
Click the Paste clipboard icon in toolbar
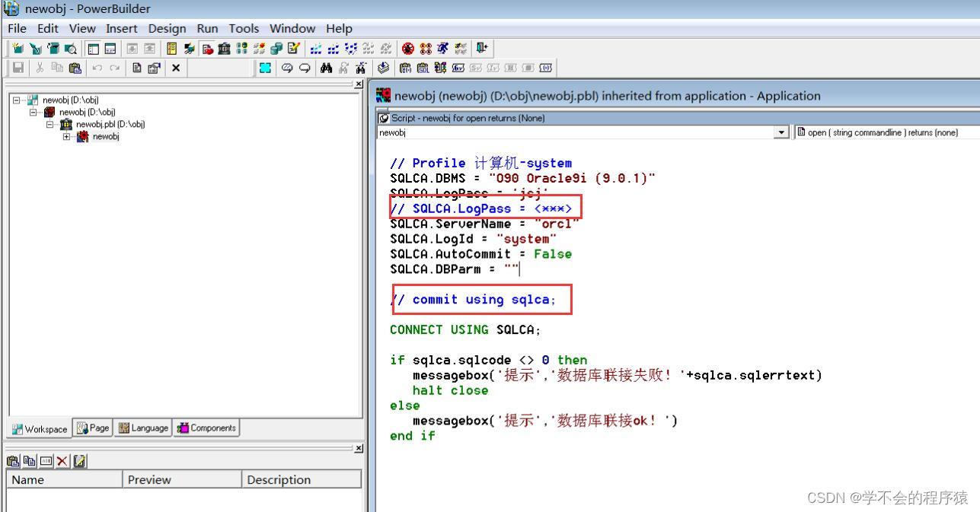(75, 68)
